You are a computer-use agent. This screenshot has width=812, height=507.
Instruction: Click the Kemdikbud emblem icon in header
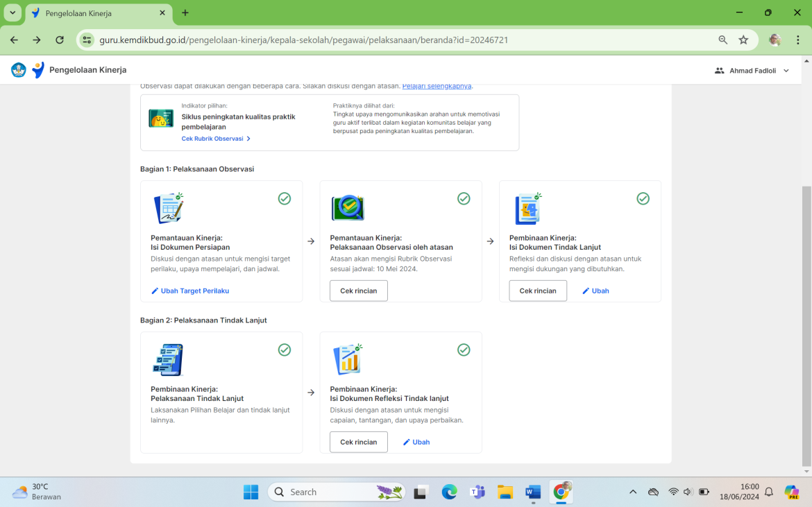tap(19, 70)
